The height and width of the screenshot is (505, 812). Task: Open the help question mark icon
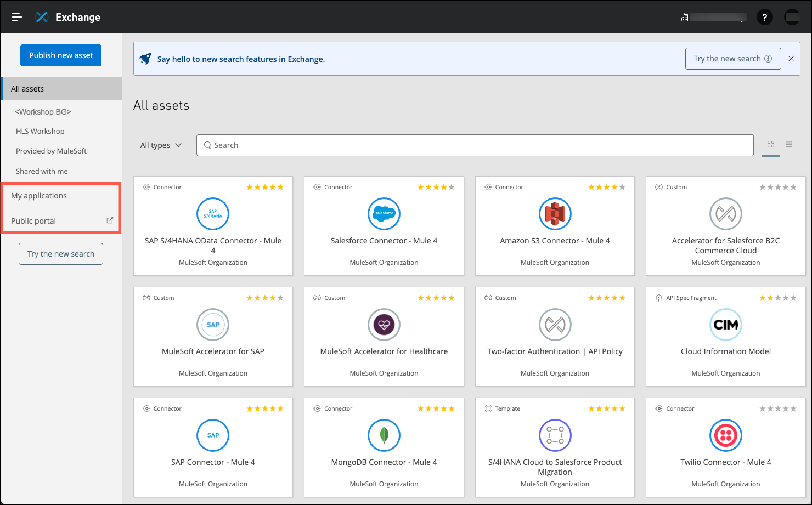[765, 17]
